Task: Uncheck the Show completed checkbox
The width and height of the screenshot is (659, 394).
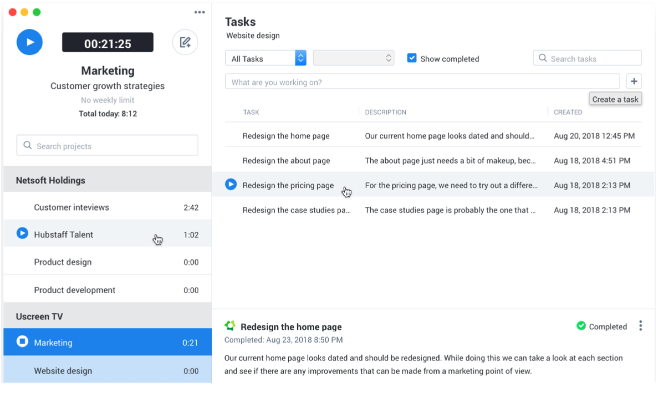Action: point(411,58)
